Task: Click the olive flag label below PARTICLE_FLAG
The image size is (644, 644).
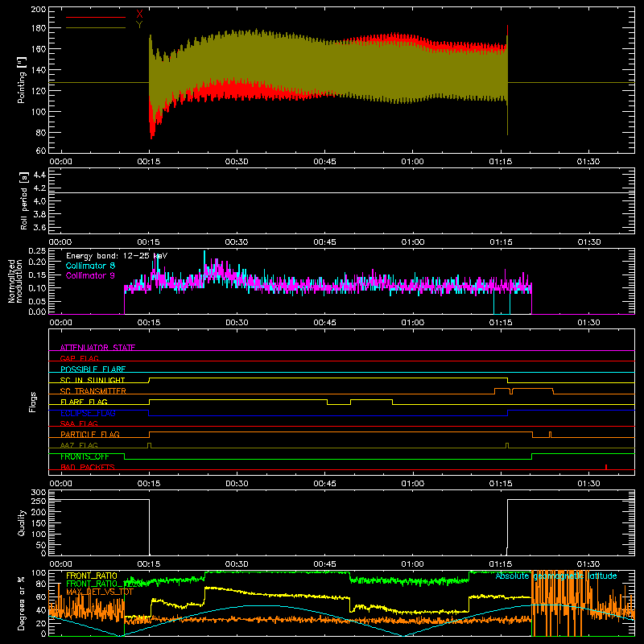Action: [x=79, y=445]
